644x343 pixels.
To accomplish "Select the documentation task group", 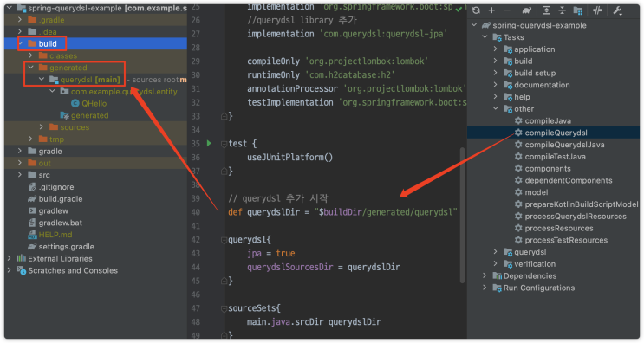I will [542, 85].
